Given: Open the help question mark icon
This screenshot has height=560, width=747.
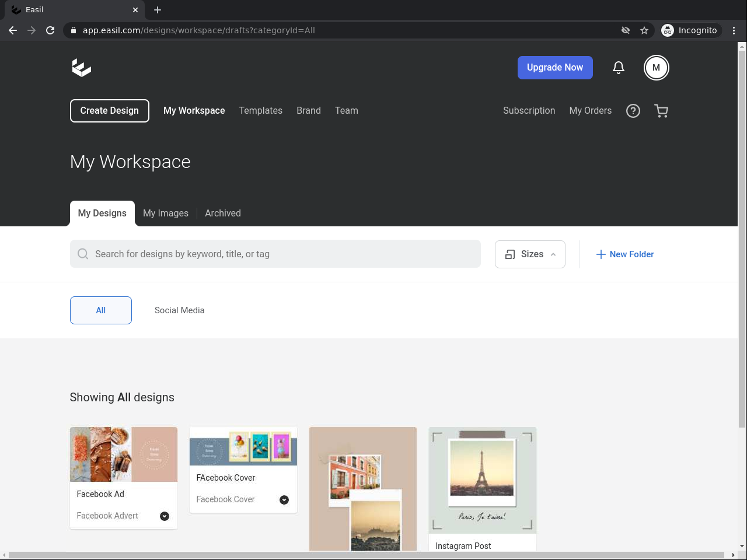Looking at the screenshot, I should tap(633, 111).
